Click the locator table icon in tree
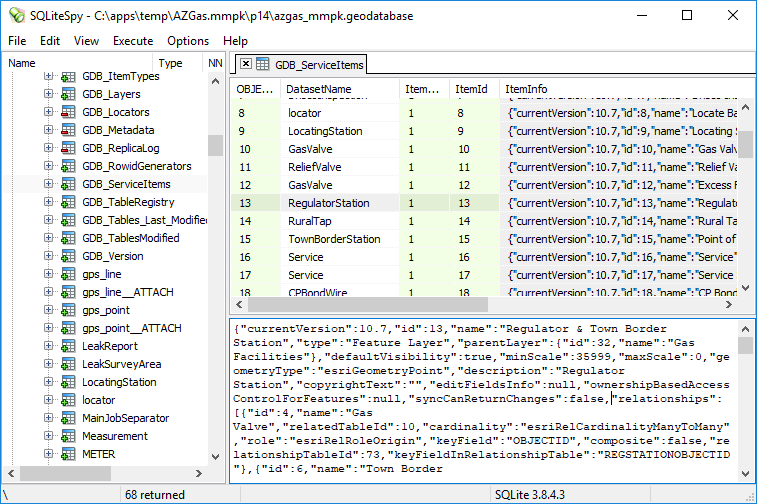This screenshot has width=757, height=504. [x=68, y=400]
